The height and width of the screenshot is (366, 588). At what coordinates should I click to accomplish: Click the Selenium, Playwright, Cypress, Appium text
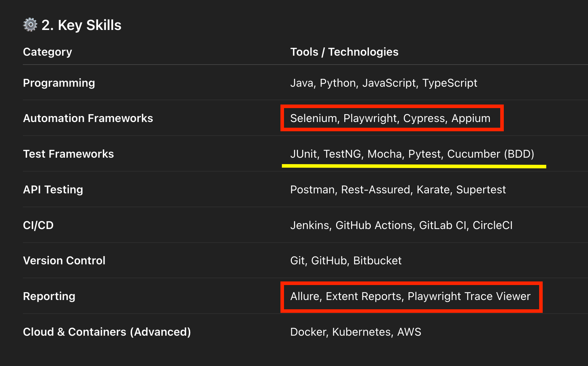390,118
